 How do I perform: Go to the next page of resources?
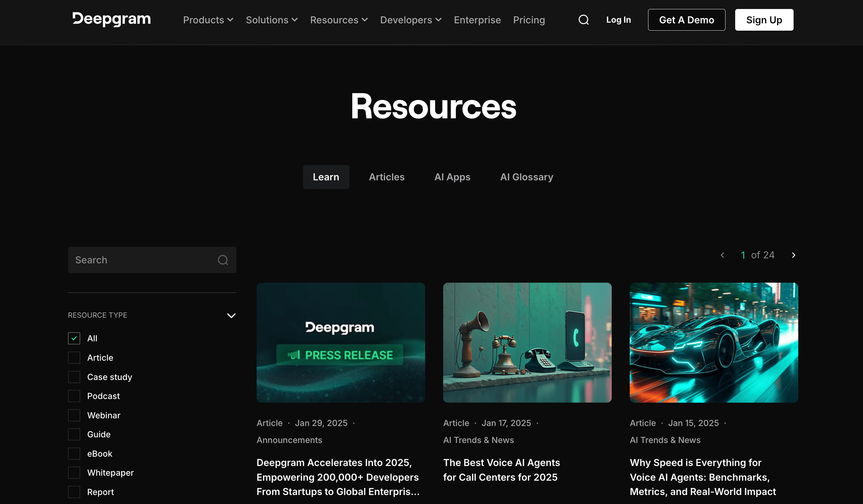[x=794, y=255]
